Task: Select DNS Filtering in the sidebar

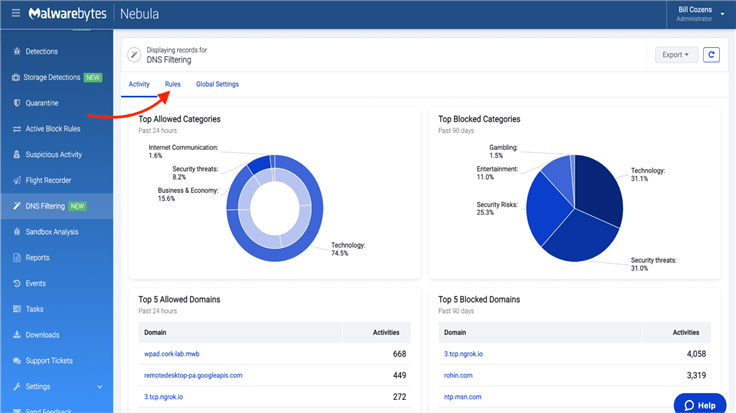Action: pos(46,206)
